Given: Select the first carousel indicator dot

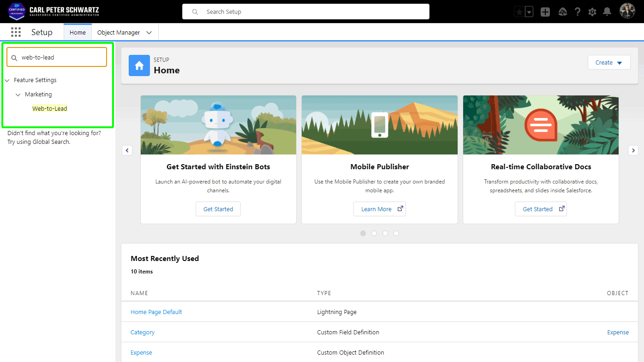Looking at the screenshot, I should coord(363,233).
